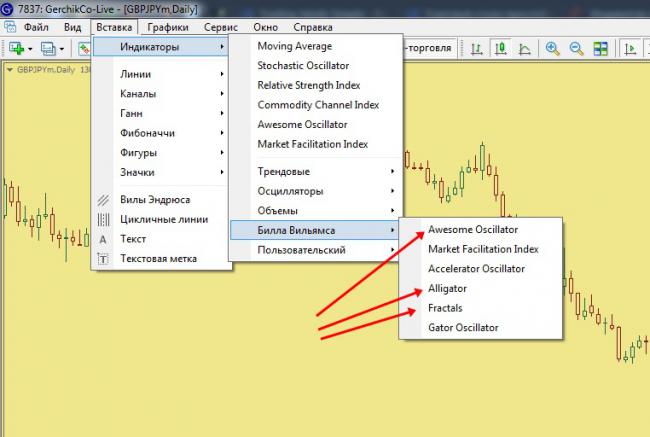Expand the Индикаторы submenu
Image resolution: width=650 pixels, height=437 pixels.
point(161,47)
